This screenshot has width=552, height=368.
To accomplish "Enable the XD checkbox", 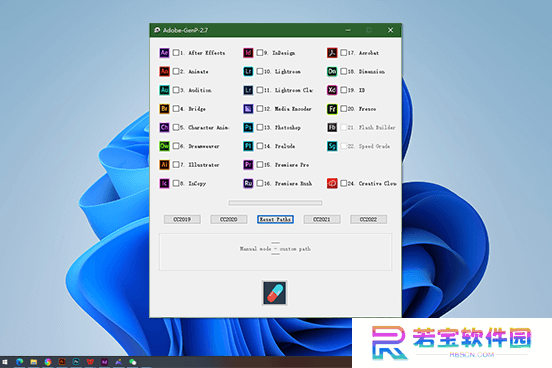I will (344, 90).
